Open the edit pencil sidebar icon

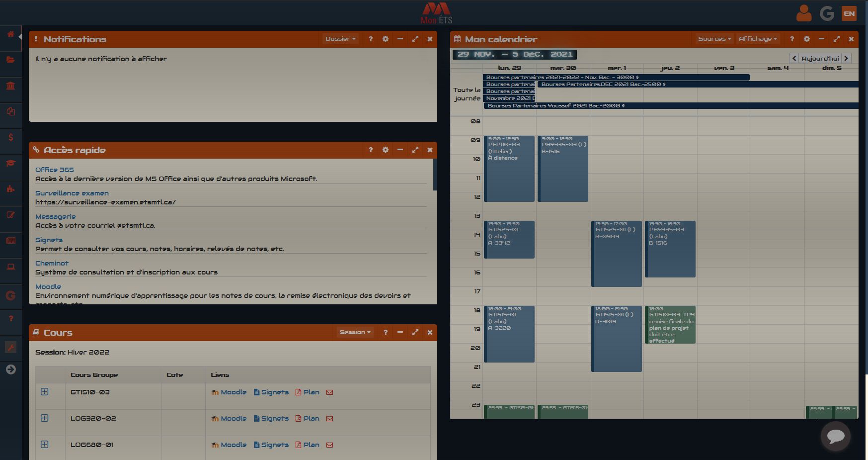pos(10,215)
